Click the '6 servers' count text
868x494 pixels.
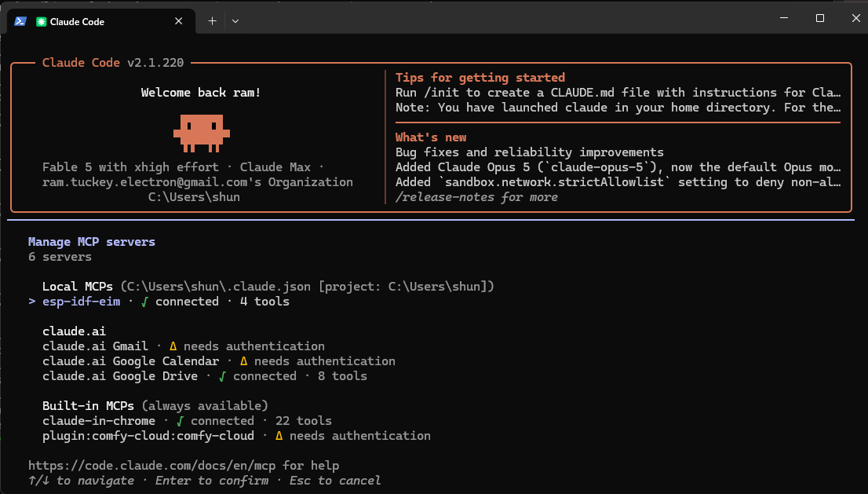pos(60,257)
